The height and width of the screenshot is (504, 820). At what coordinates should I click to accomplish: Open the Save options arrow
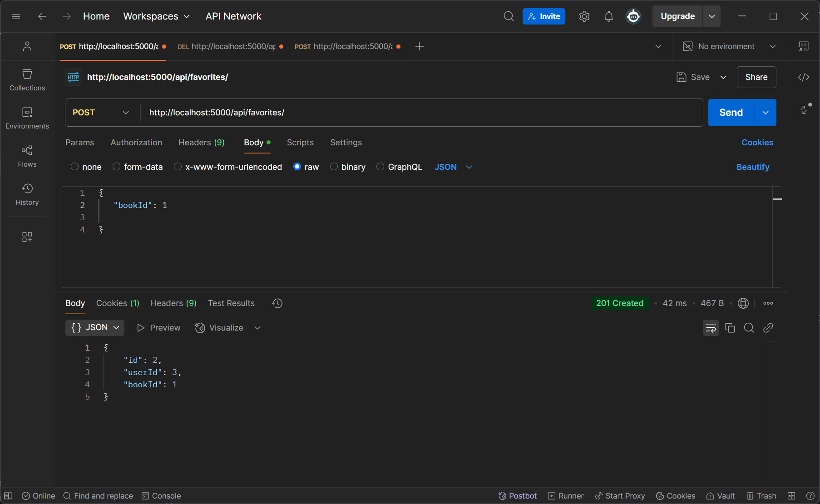pyautogui.click(x=723, y=77)
